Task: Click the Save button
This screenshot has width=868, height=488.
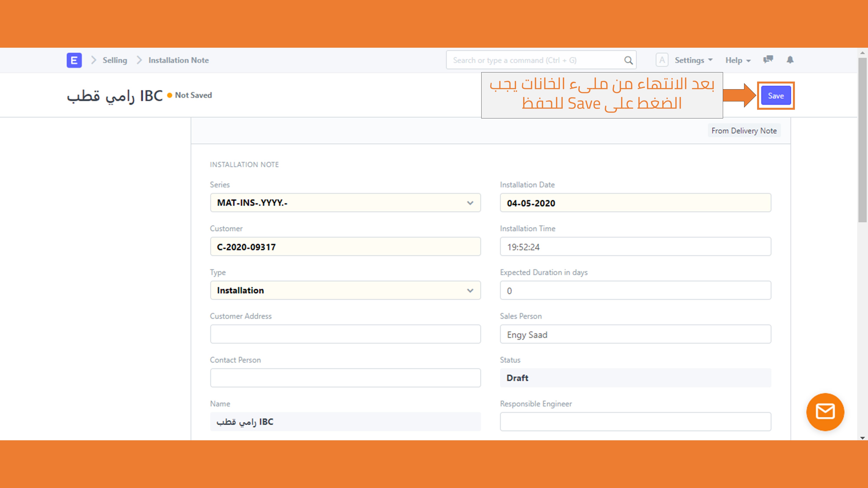Action: (x=776, y=96)
